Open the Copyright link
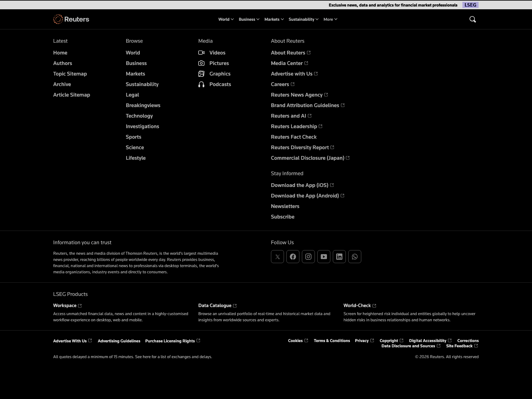 [x=392, y=340]
